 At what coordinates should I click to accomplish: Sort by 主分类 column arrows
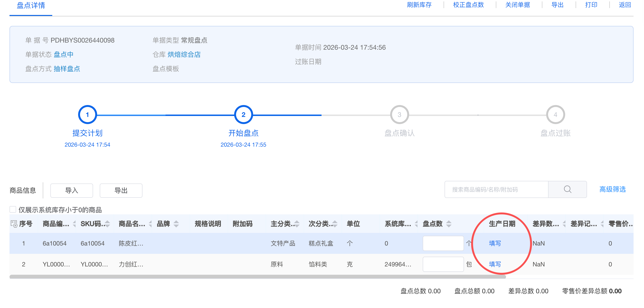pos(297,224)
